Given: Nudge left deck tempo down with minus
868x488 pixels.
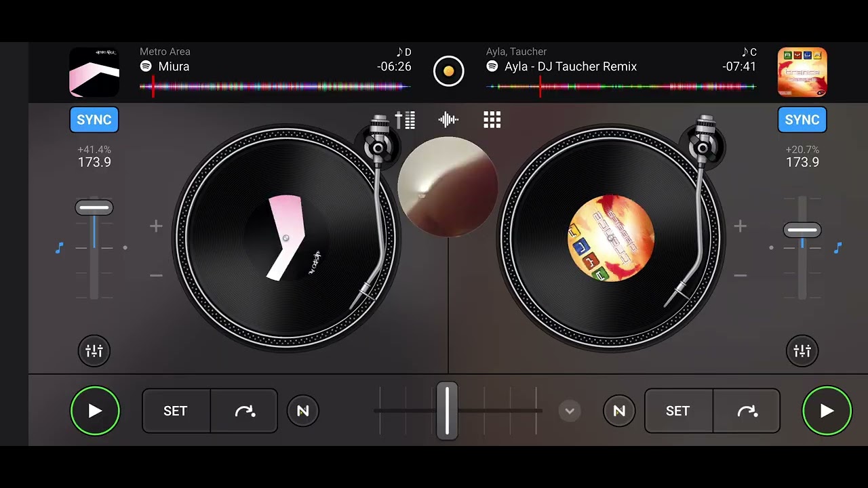Looking at the screenshot, I should pos(156,276).
